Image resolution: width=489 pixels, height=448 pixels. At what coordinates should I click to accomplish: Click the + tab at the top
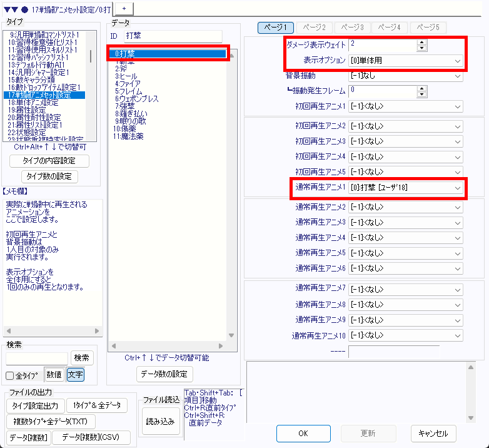[x=123, y=7]
